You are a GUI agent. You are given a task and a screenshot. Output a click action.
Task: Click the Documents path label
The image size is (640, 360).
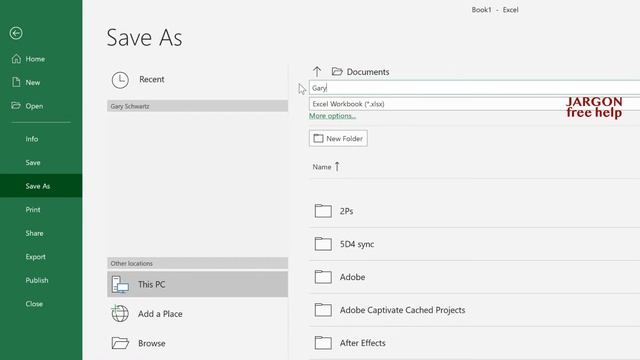368,72
